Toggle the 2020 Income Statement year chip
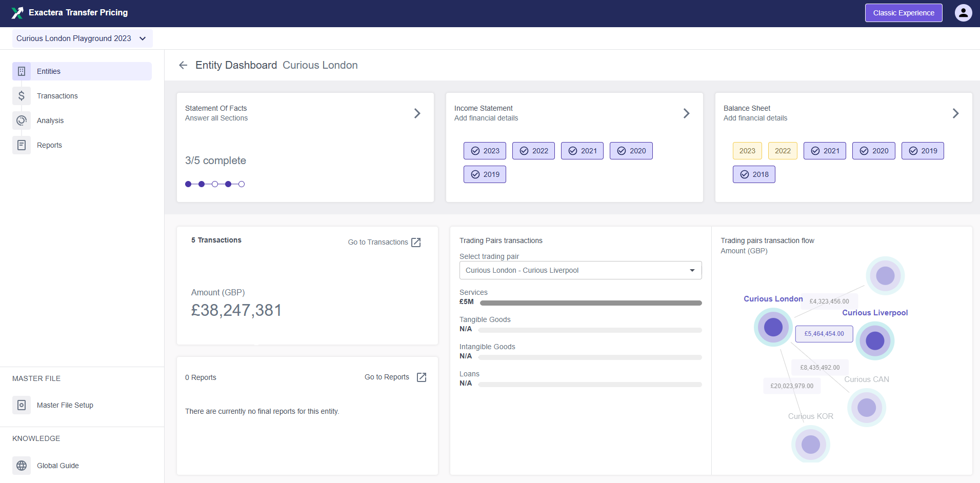The height and width of the screenshot is (483, 980). (x=631, y=151)
